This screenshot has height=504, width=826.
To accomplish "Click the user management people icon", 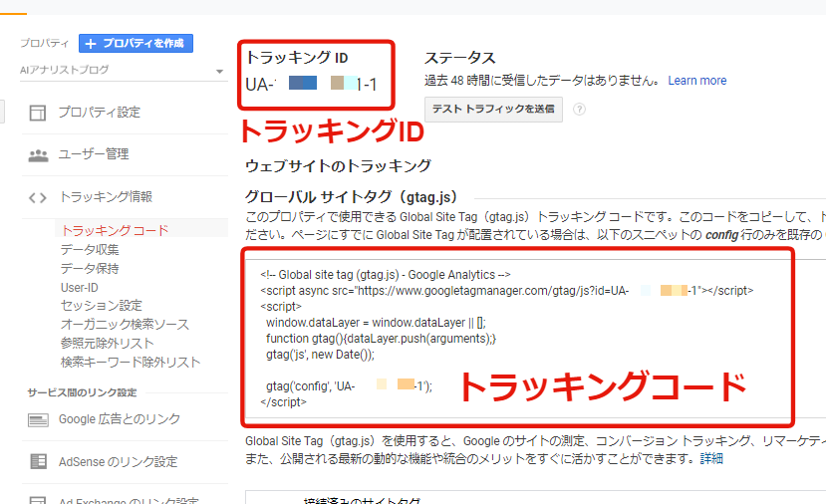I will (x=38, y=155).
